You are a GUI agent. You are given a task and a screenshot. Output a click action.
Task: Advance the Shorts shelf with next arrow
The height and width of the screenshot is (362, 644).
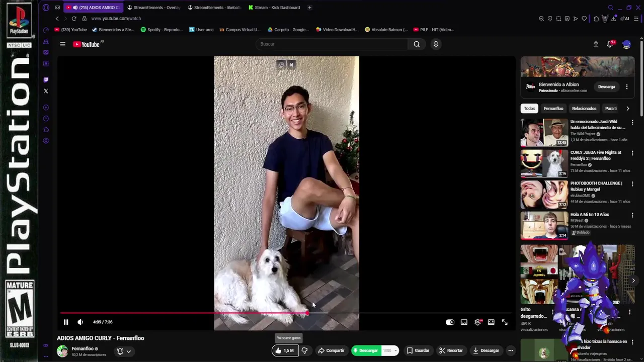tap(633, 281)
